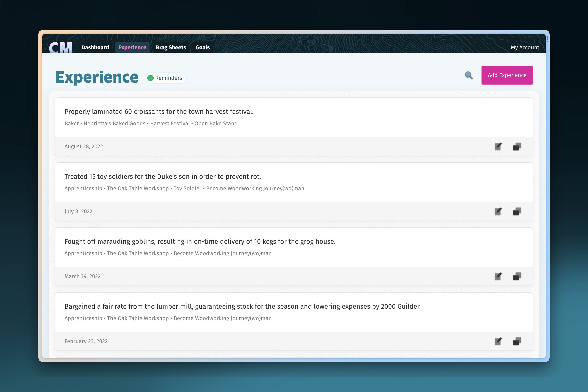Edit the croissants experience entry
The width and height of the screenshot is (588, 392).
(x=498, y=147)
